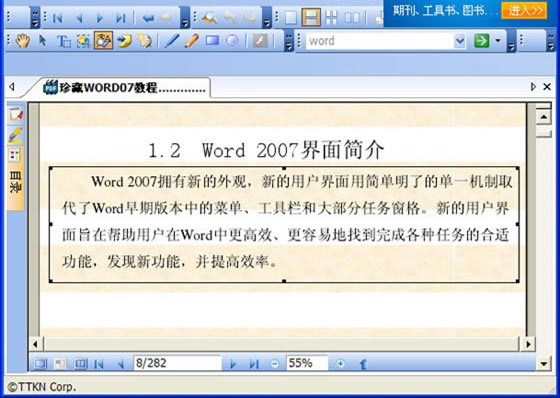This screenshot has width=560, height=398.
Task: Click the vertical scrollbar thumb
Action: (x=544, y=133)
